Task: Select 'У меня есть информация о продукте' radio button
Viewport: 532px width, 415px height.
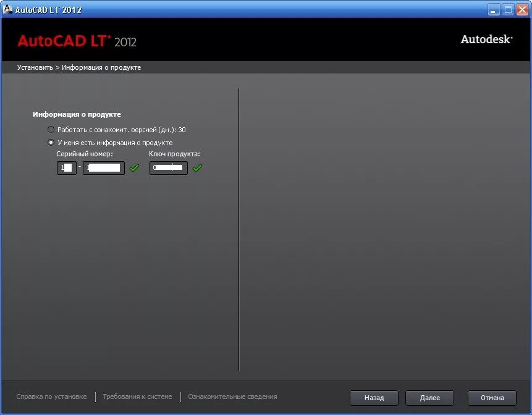Action: point(51,143)
